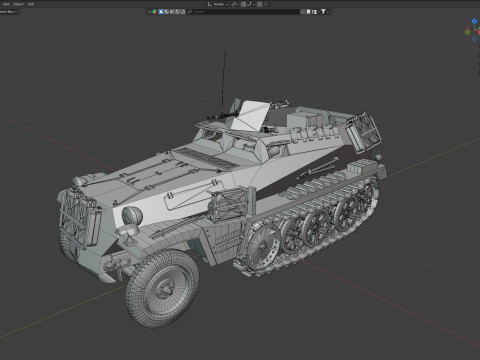Open the Select Box tool dropdown

[x=9, y=12]
